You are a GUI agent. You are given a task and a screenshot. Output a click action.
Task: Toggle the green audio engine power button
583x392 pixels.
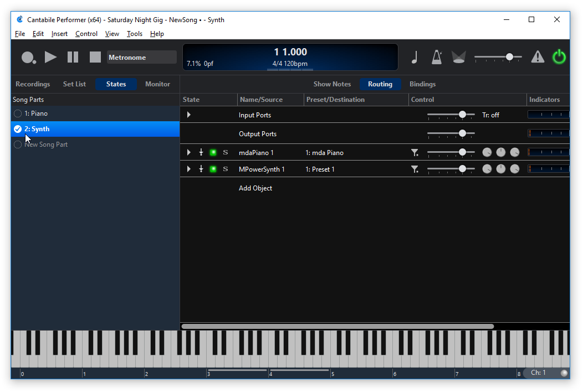(559, 57)
